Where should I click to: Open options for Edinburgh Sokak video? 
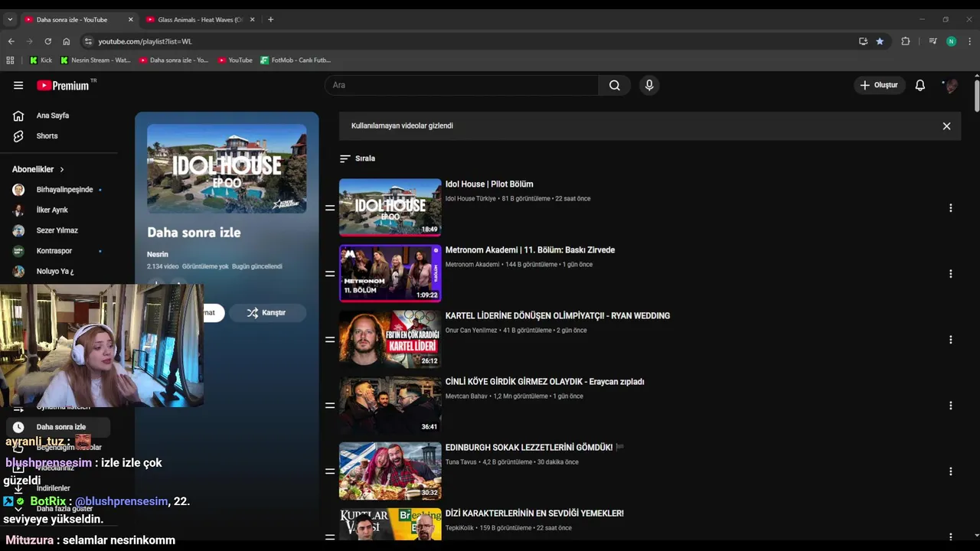click(950, 471)
